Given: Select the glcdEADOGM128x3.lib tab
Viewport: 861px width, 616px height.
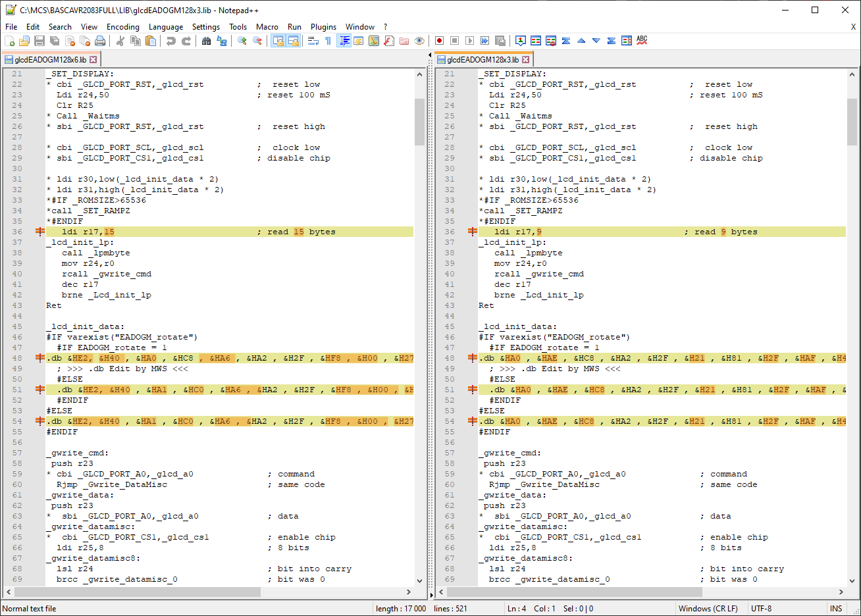Looking at the screenshot, I should pos(484,59).
